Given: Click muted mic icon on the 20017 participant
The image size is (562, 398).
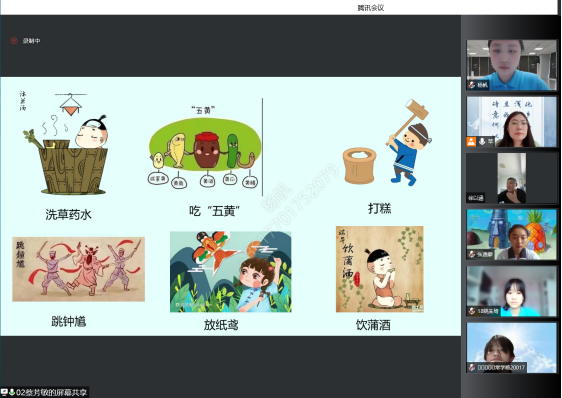Looking at the screenshot, I should coord(472,367).
